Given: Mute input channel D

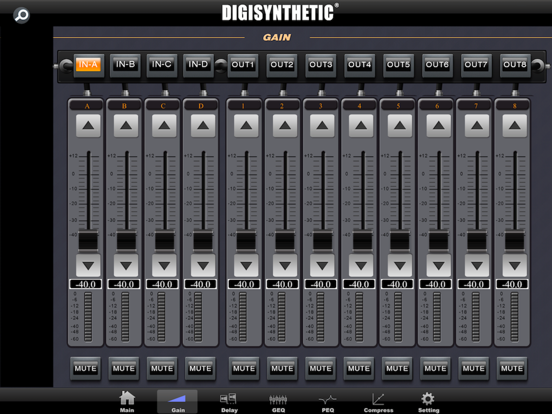Looking at the screenshot, I should point(200,369).
